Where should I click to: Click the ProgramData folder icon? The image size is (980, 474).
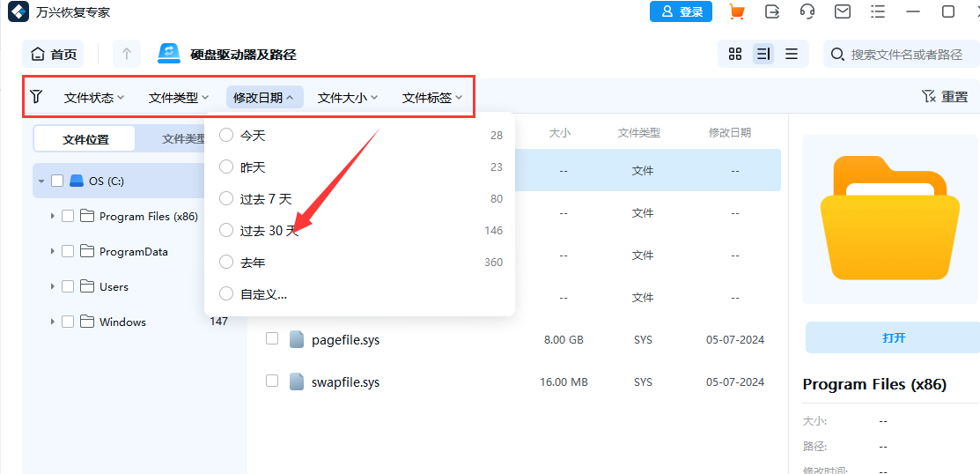86,251
